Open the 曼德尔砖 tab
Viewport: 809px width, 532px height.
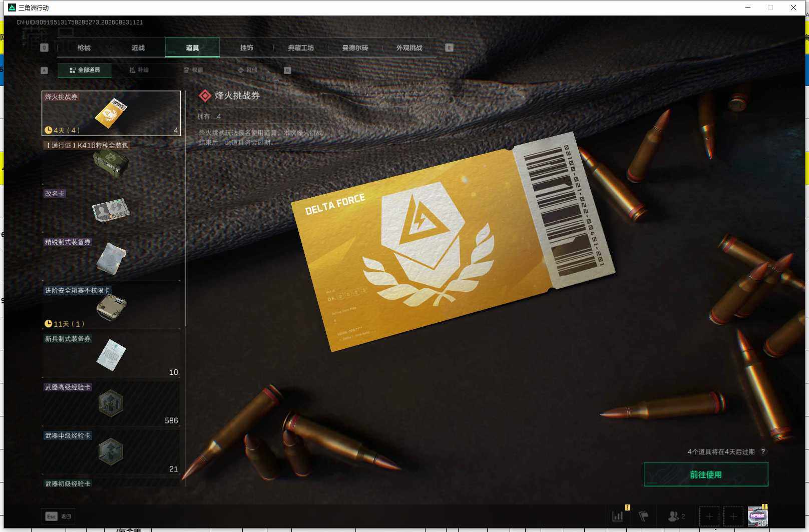tap(355, 48)
